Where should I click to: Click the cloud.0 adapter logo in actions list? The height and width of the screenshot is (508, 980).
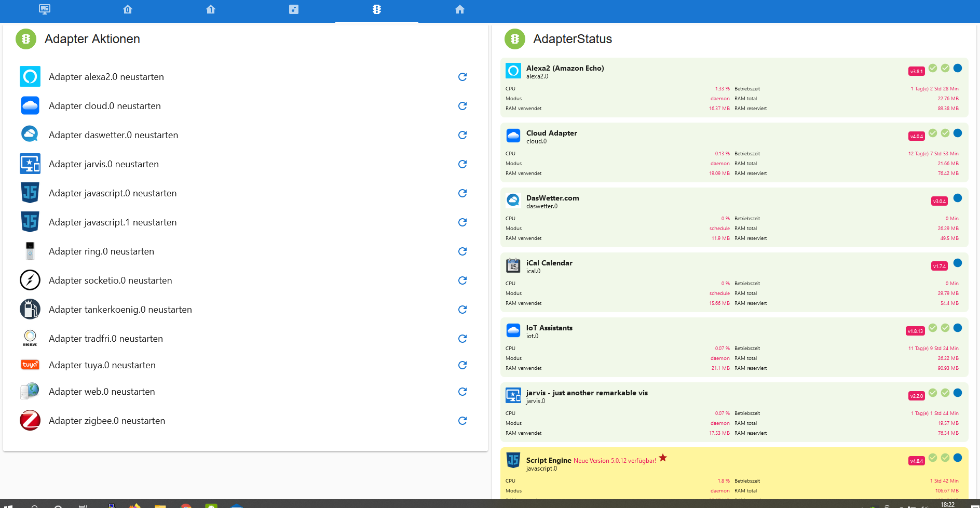30,106
